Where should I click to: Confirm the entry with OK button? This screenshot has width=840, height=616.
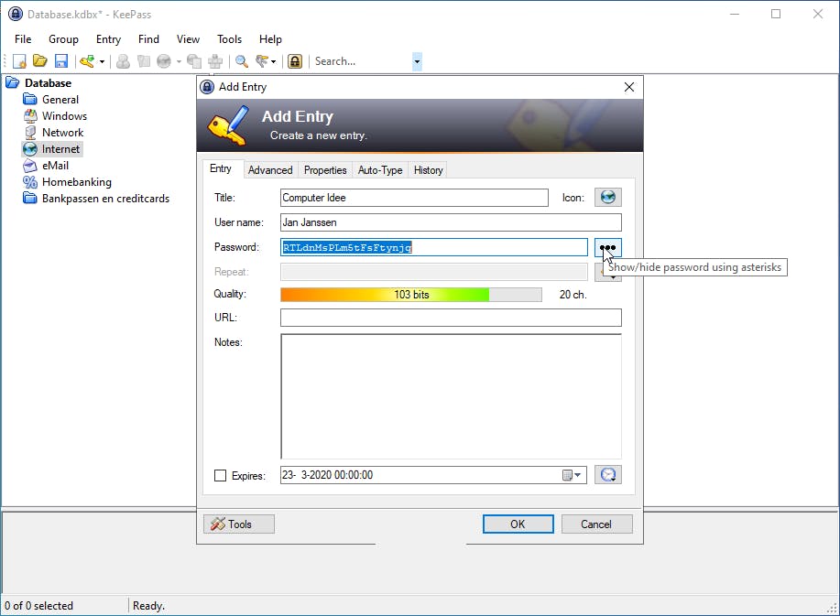(518, 524)
